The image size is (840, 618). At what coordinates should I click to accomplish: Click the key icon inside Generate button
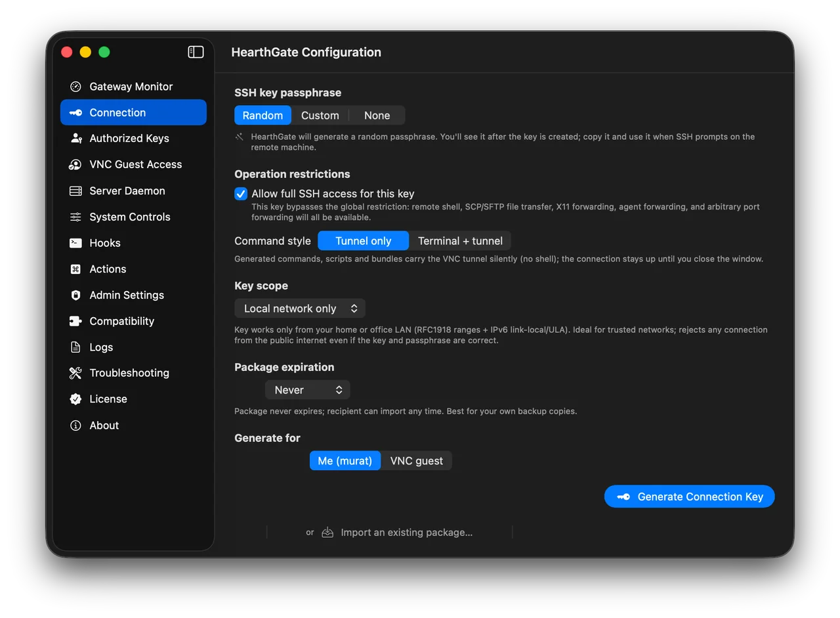click(623, 497)
